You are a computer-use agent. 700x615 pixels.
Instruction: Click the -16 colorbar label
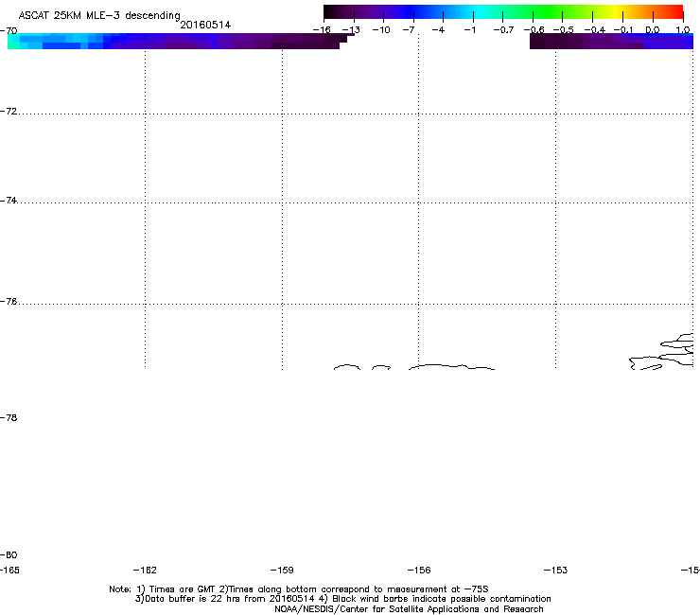click(x=322, y=30)
